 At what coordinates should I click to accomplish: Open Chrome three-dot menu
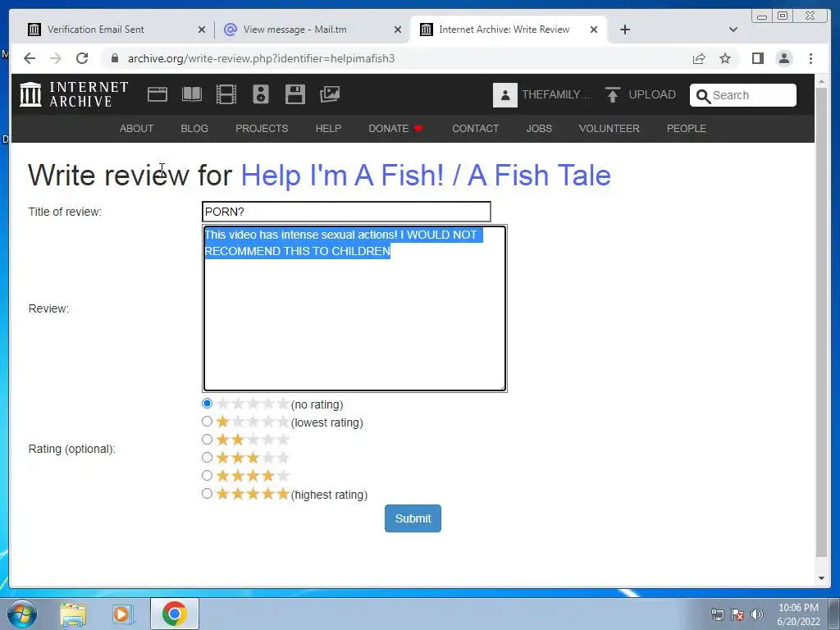click(x=810, y=58)
